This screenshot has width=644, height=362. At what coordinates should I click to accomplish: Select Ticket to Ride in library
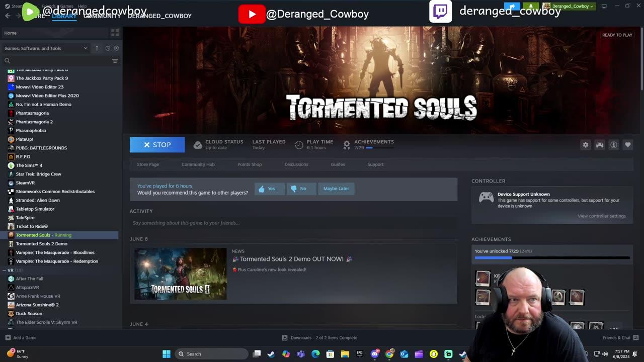[x=32, y=226]
